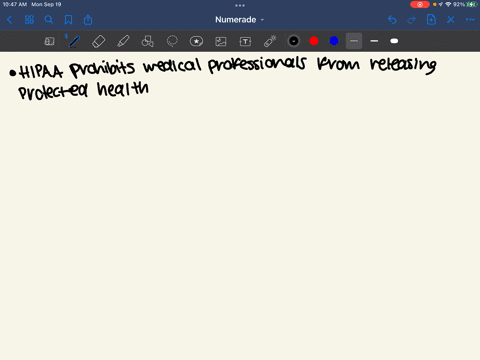Select the thickest stroke width
The width and height of the screenshot is (480, 360).
pos(394,41)
